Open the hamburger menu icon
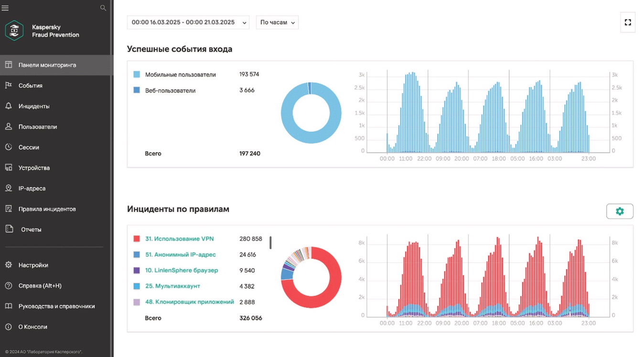Screen dimensions: 644x357 point(5,8)
